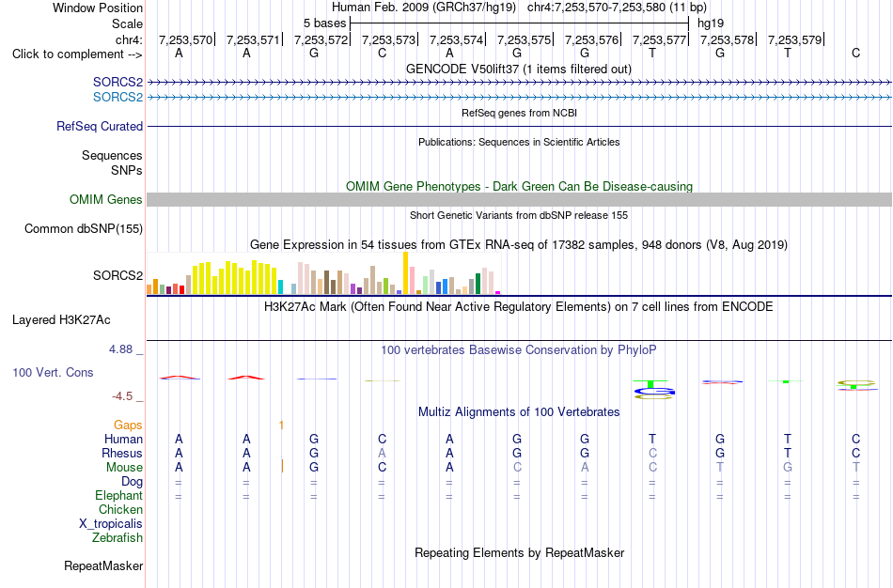
Task: Click the 'RefSeq Curated' track label
Action: click(100, 127)
